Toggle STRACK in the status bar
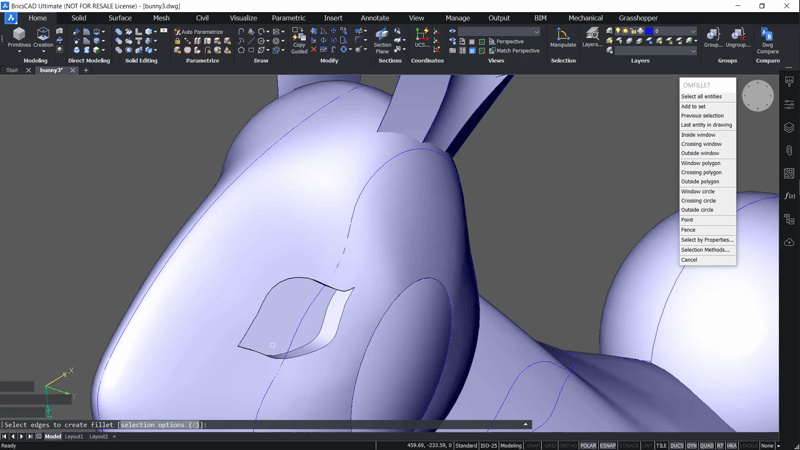Image resolution: width=800 pixels, height=450 pixels. point(628,445)
